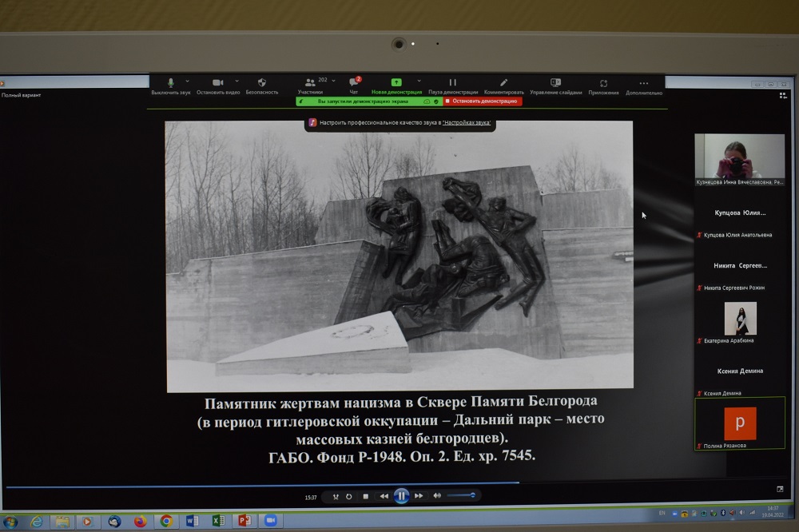799x532 pixels.
Task: Expand the arrow next to Новая демонстрация
Action: click(419, 81)
